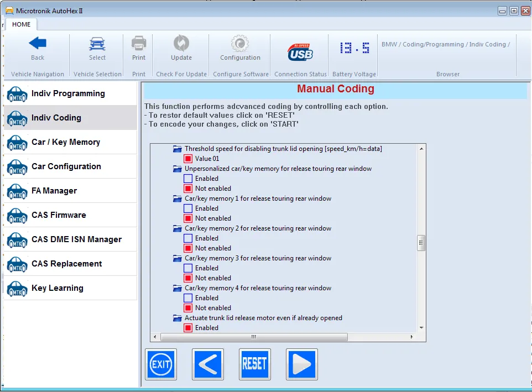
Task: Click car icon beside CAS Replacement
Action: tap(17, 264)
